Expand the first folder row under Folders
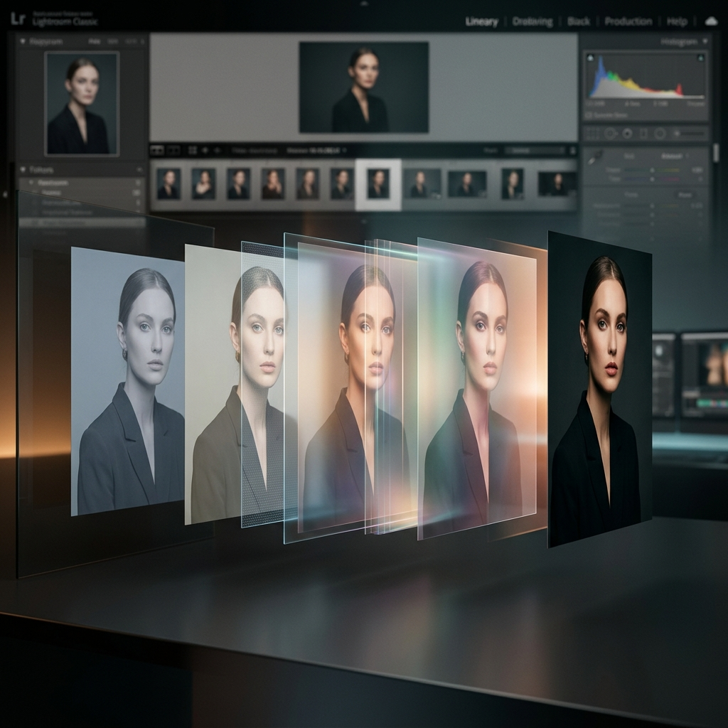 click(x=31, y=183)
